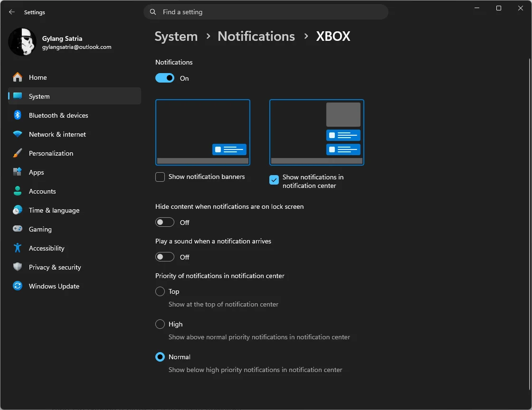Select the Normal priority radio button
This screenshot has height=410, width=532.
(x=160, y=357)
